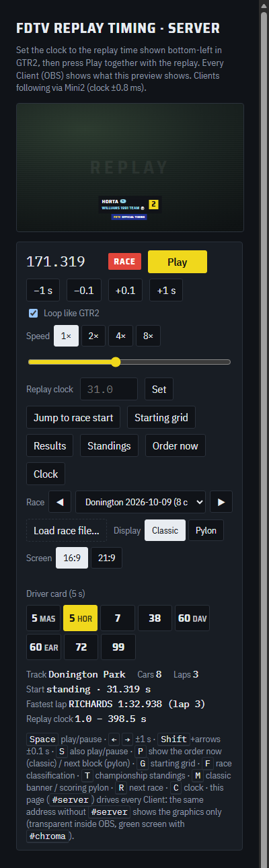
Task: Show driver card 60 EAR
Action: click(x=44, y=647)
